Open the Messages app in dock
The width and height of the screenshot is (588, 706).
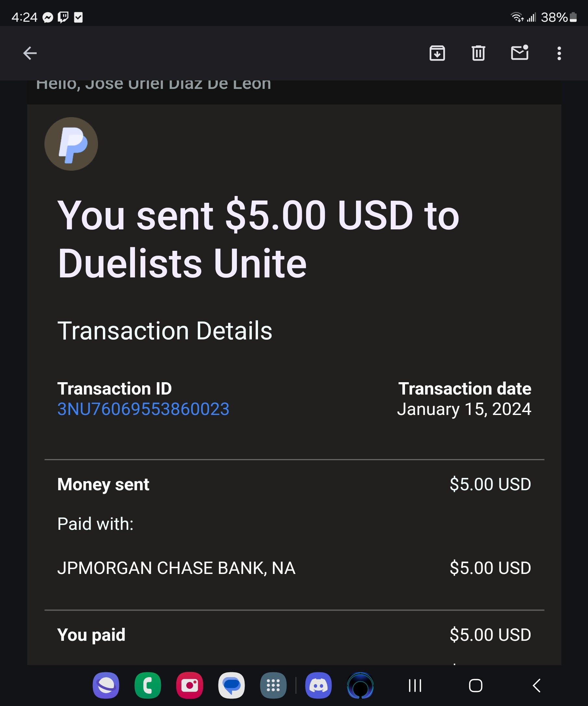[x=231, y=686]
